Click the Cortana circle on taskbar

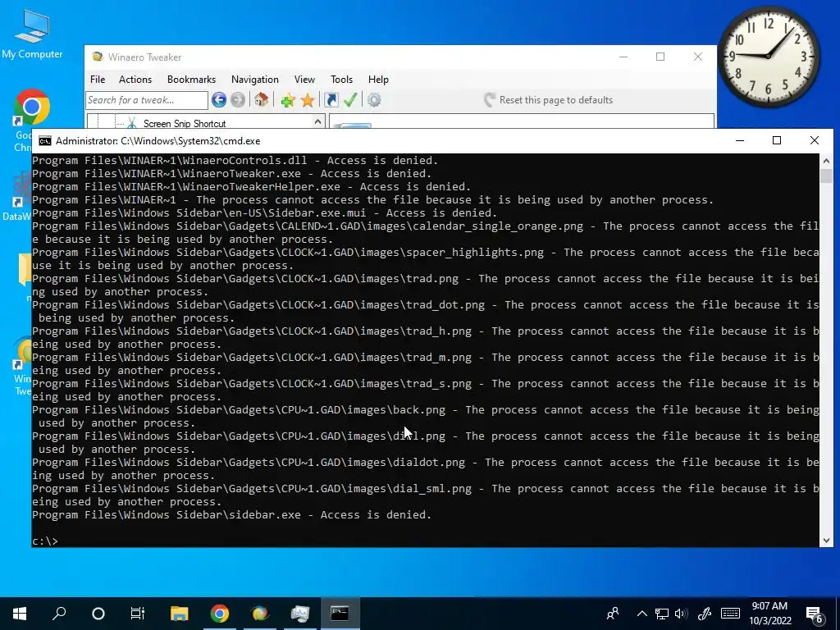tap(98, 614)
